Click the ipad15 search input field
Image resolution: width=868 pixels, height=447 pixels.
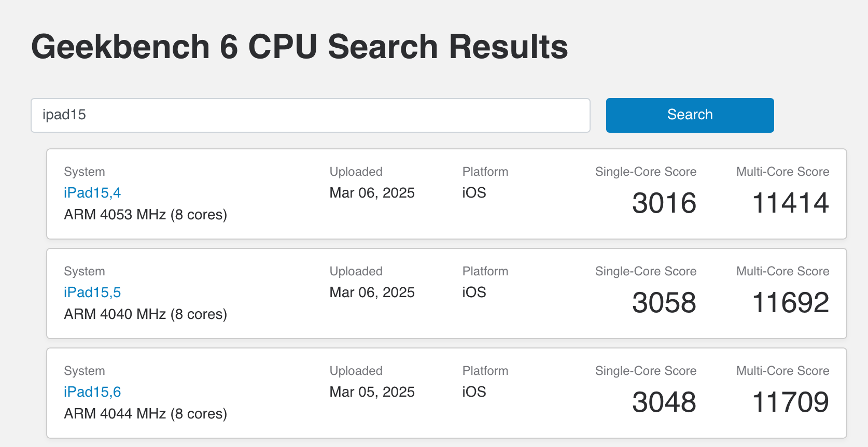point(310,115)
